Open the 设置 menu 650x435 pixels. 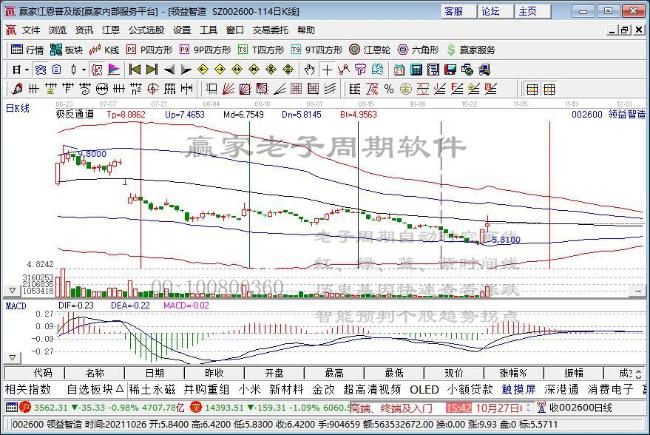[x=182, y=30]
